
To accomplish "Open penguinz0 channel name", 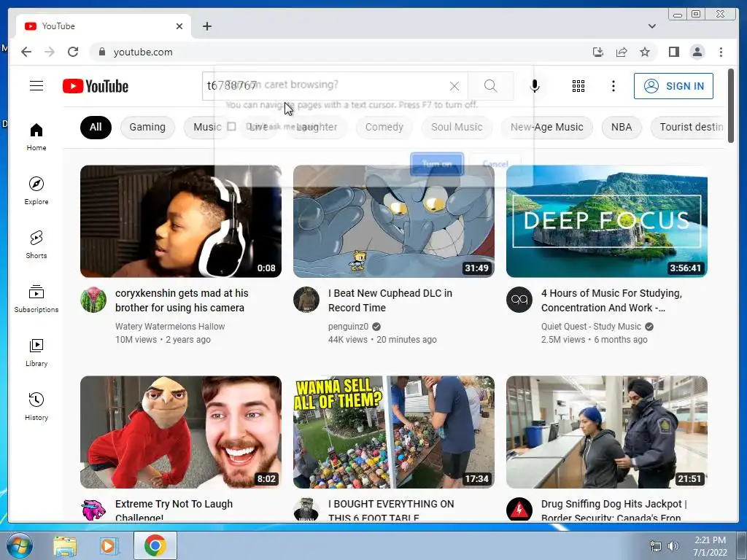I will click(348, 326).
